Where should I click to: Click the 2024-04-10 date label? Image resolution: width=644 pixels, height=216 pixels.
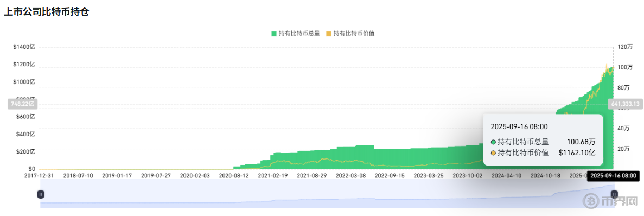tap(506, 175)
